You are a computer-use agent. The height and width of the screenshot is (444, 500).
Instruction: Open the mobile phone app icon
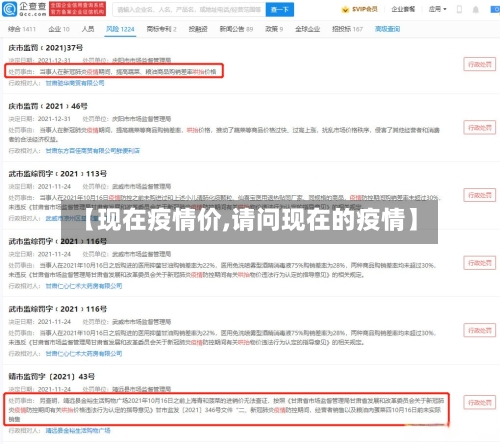459,9
